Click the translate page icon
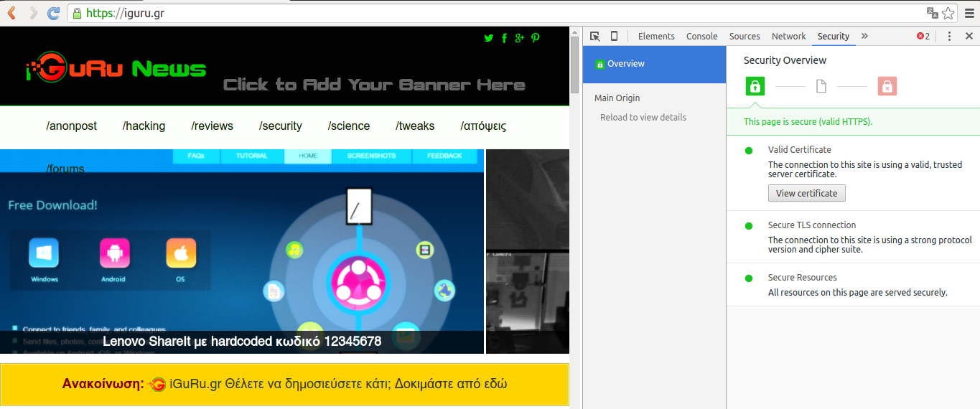The width and height of the screenshot is (980, 409). pyautogui.click(x=932, y=13)
